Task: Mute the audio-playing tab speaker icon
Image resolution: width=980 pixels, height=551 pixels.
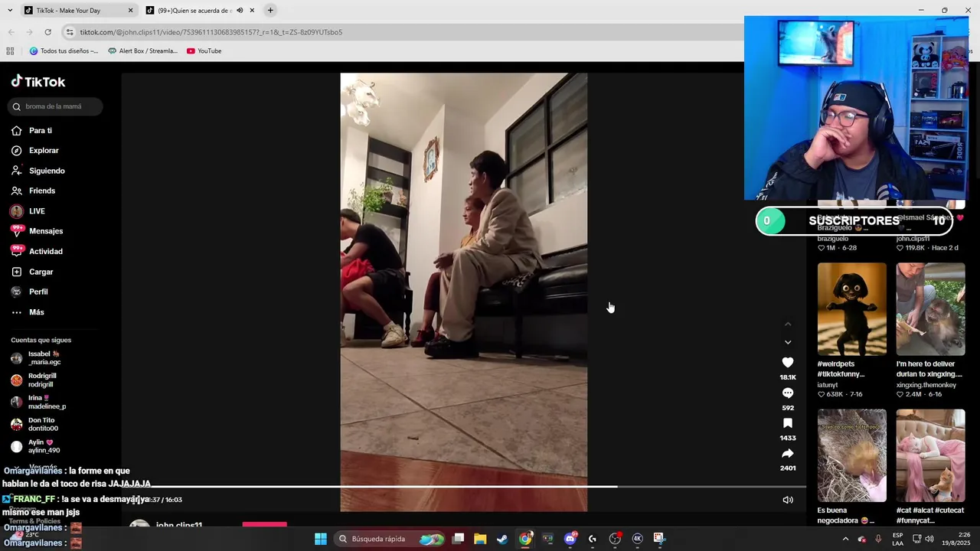Action: coord(240,11)
